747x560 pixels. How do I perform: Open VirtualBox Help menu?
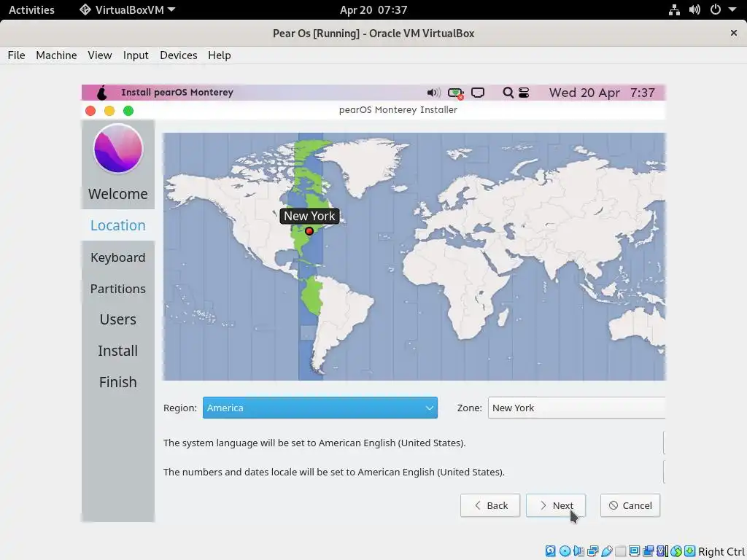tap(220, 55)
